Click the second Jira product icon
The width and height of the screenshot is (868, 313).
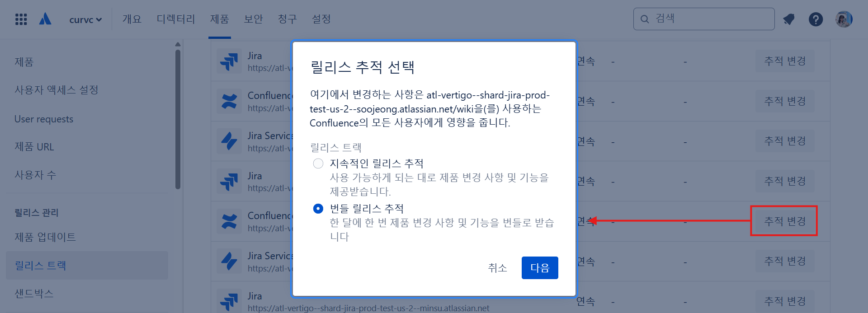(x=229, y=182)
